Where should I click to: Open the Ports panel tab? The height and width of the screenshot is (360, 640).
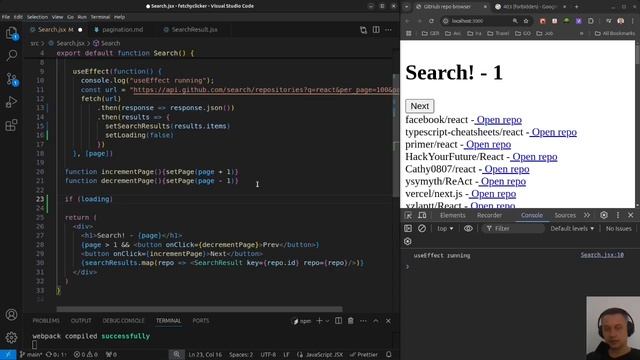(x=201, y=321)
